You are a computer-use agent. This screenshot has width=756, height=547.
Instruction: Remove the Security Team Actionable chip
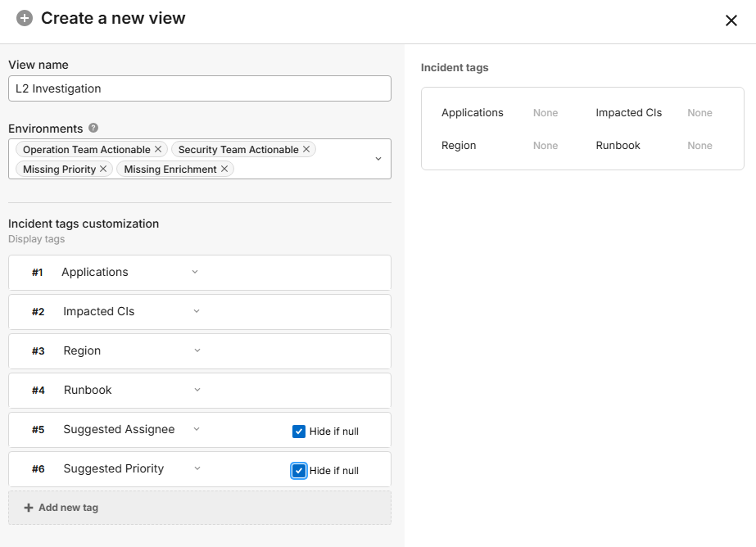coord(306,150)
